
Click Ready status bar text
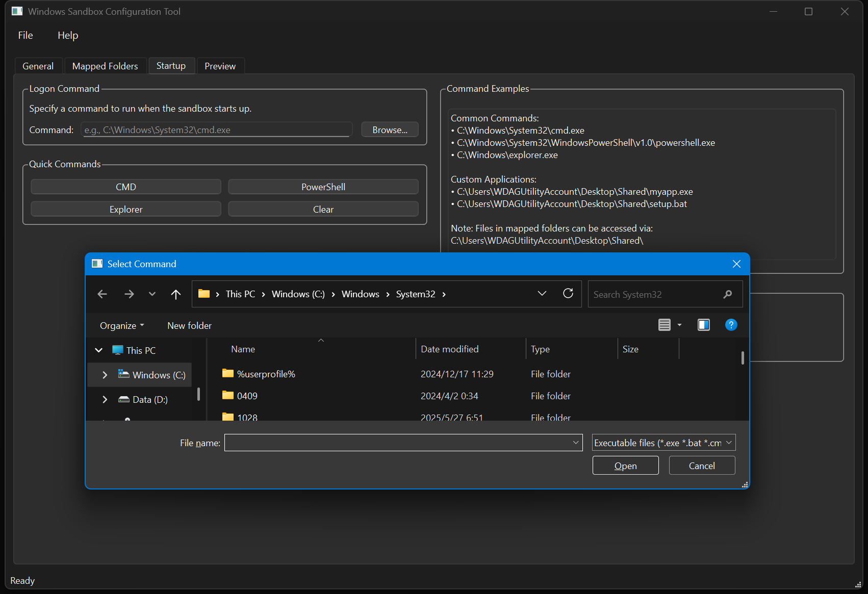coord(22,581)
